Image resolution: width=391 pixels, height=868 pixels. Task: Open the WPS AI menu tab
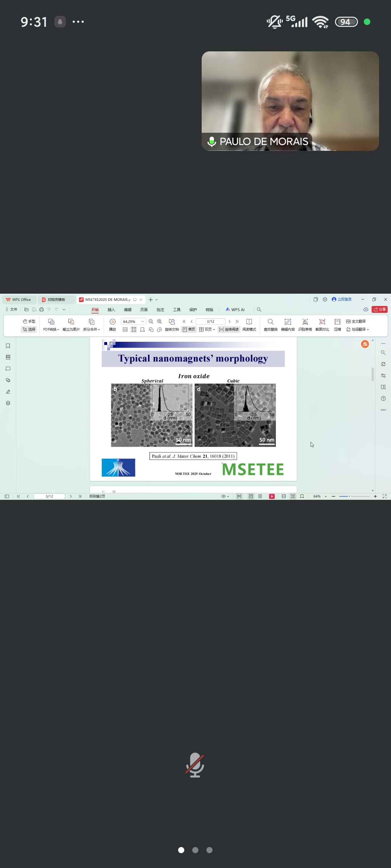pos(235,310)
